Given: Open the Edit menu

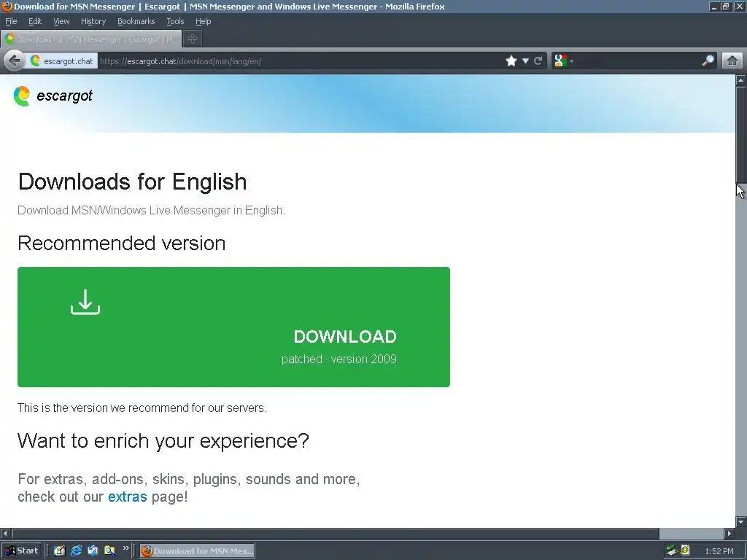Looking at the screenshot, I should click(35, 21).
